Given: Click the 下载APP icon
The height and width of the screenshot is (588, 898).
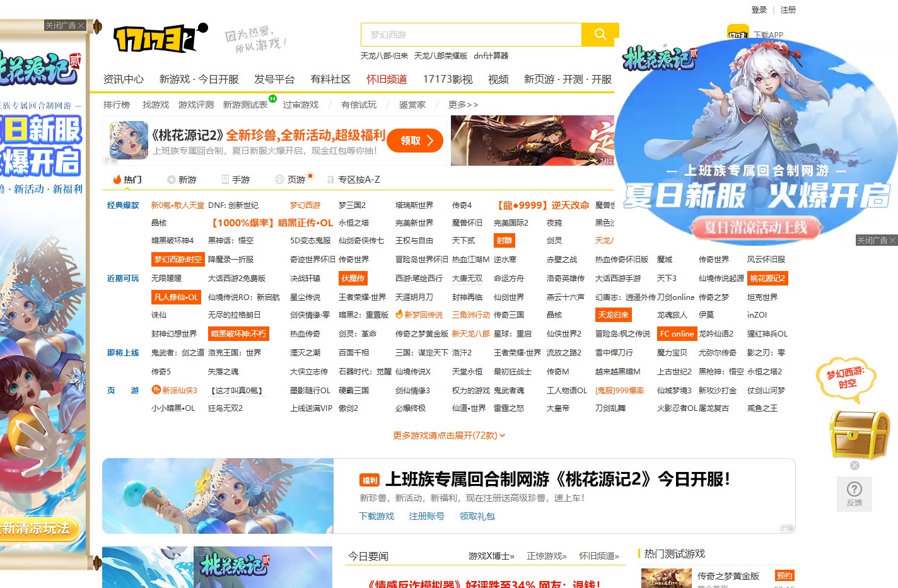Looking at the screenshot, I should click(x=737, y=33).
